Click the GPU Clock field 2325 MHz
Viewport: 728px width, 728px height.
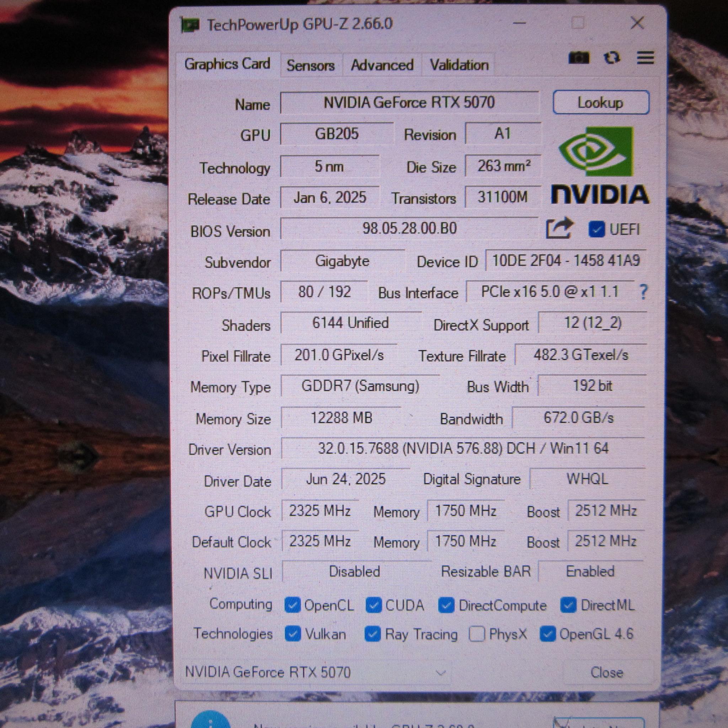pyautogui.click(x=320, y=511)
